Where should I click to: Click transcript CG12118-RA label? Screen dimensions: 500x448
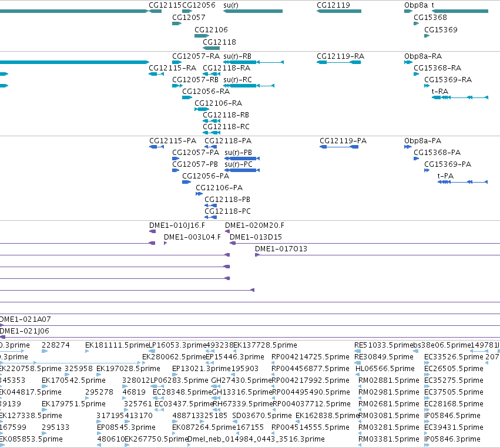pyautogui.click(x=227, y=68)
